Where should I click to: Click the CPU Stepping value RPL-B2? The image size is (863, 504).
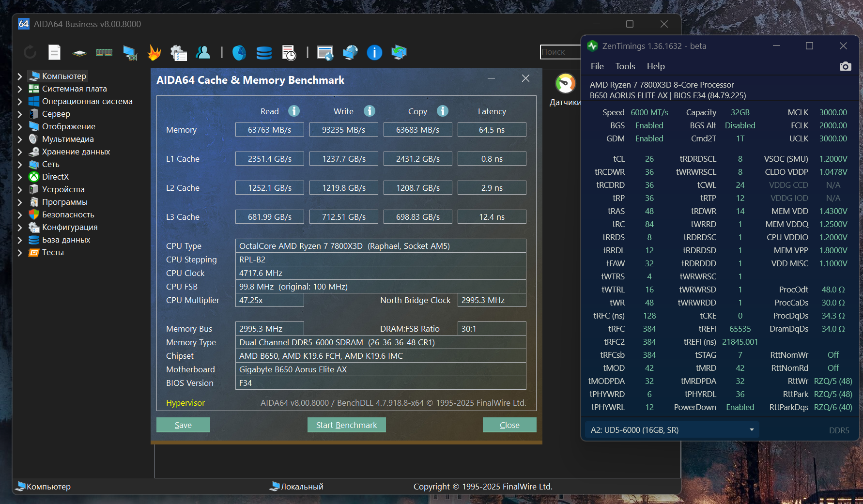tap(381, 260)
